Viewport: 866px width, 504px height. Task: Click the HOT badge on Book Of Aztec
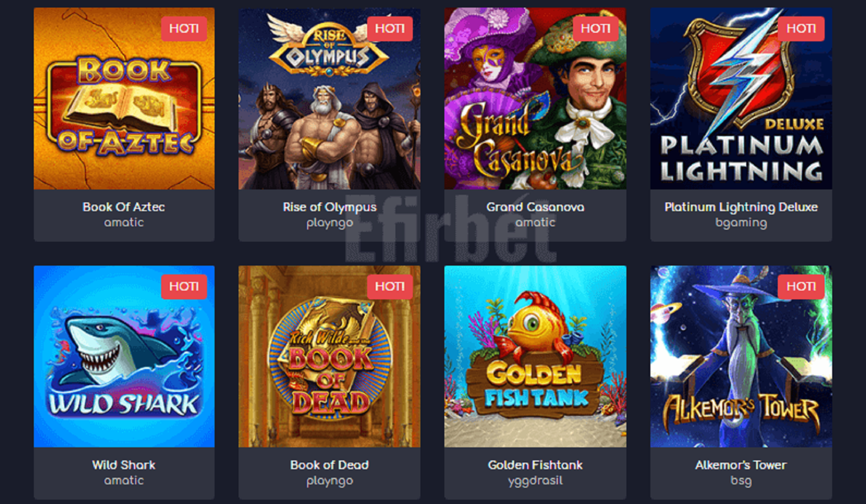pos(184,28)
